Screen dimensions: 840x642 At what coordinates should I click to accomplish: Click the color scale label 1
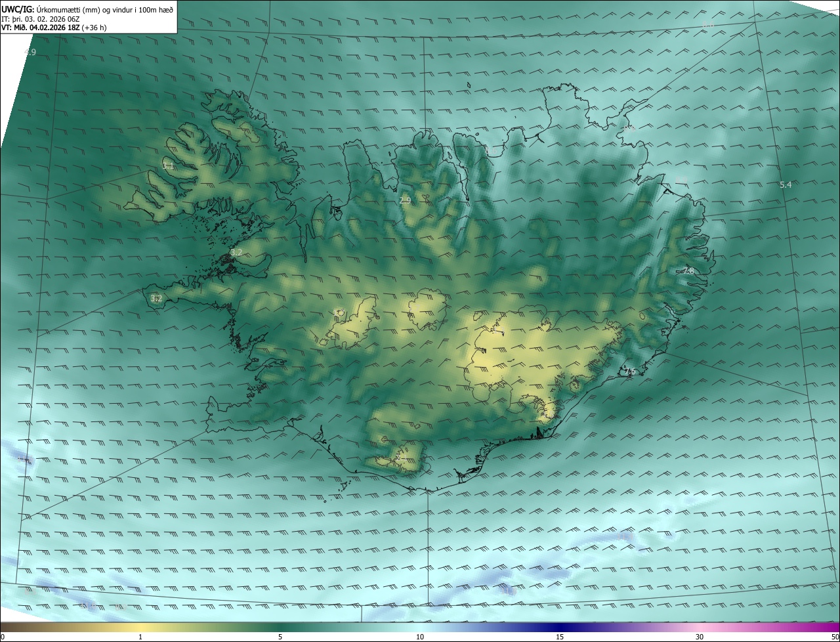coord(141,637)
